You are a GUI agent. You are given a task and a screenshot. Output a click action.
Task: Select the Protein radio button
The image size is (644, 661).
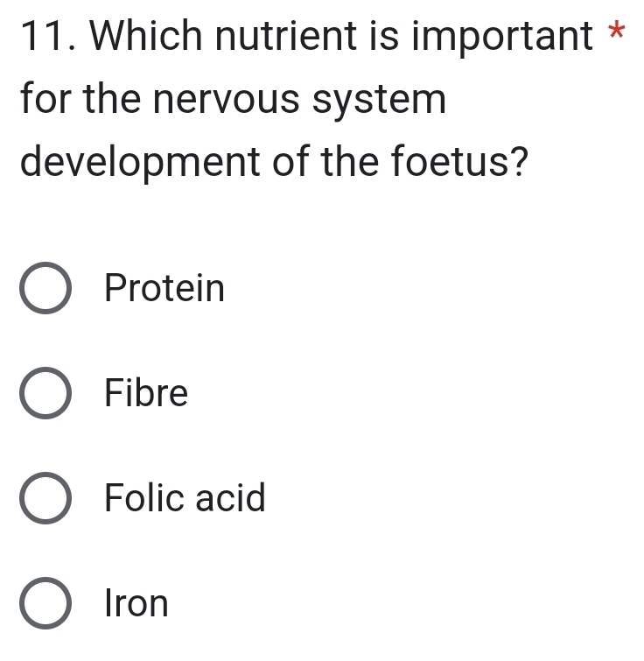(x=45, y=289)
